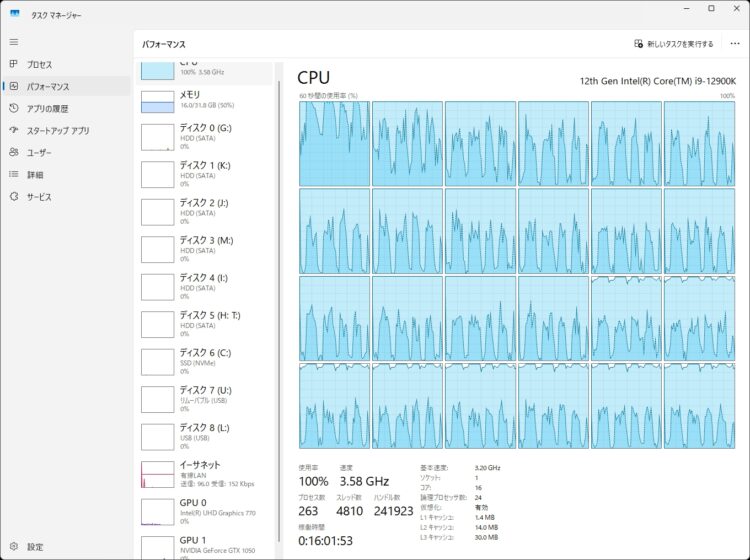Select GPU 1 NVIDIA GeForce entry

[x=205, y=546]
